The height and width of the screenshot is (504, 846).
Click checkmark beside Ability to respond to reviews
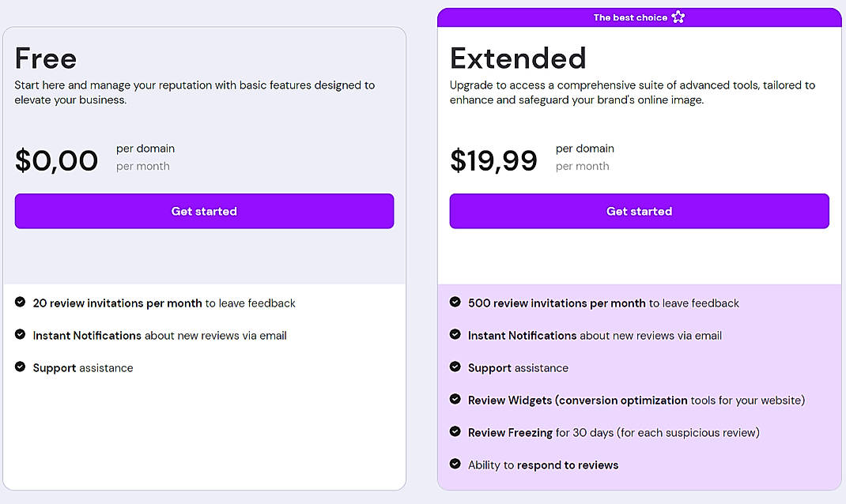[455, 464]
